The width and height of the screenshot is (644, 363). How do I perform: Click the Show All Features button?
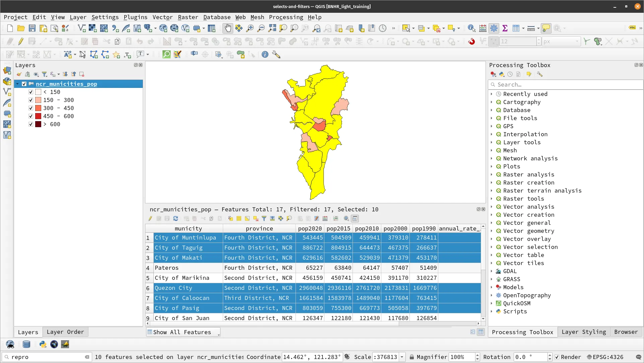183,332
